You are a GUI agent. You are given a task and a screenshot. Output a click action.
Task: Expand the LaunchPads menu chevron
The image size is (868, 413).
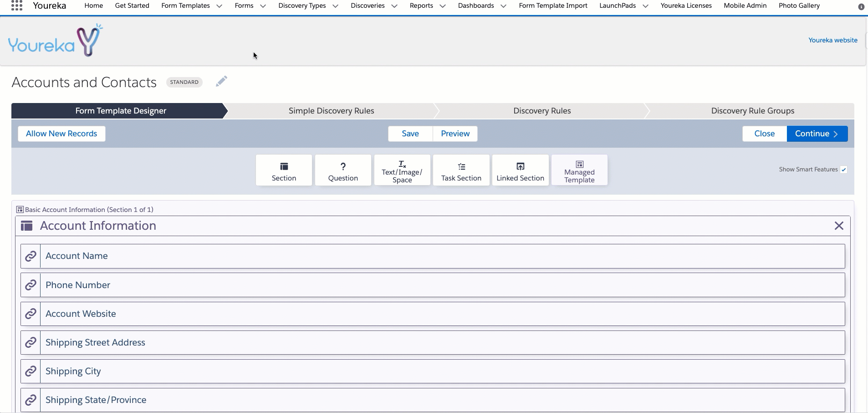pyautogui.click(x=645, y=6)
